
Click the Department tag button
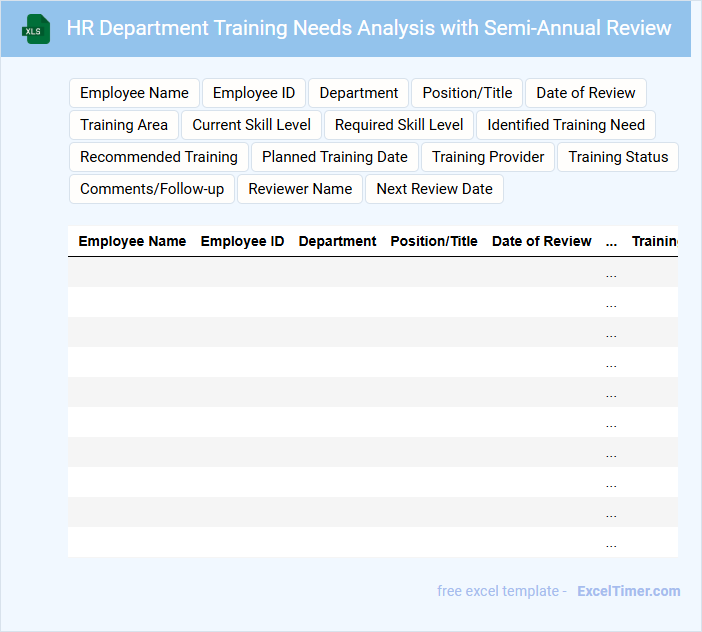point(359,93)
